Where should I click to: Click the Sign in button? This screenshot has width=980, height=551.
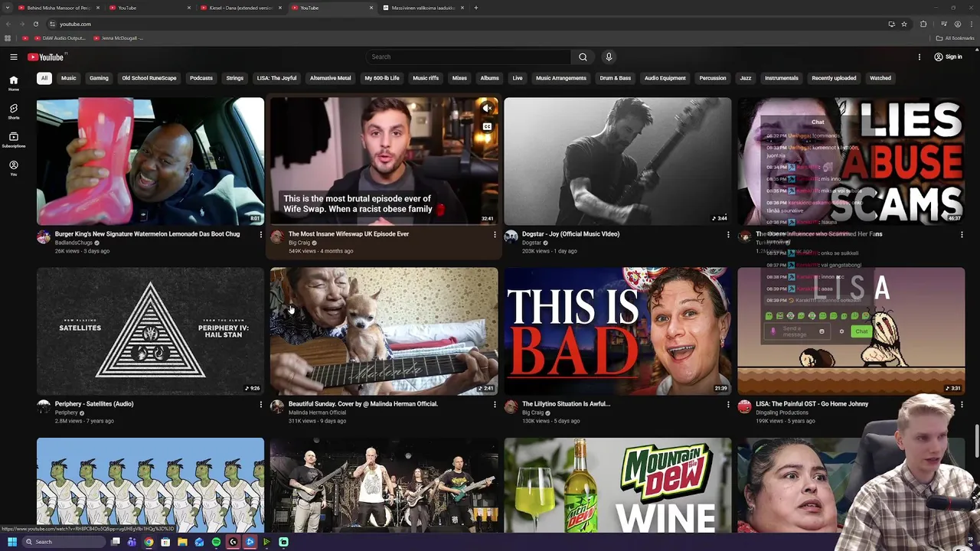948,57
